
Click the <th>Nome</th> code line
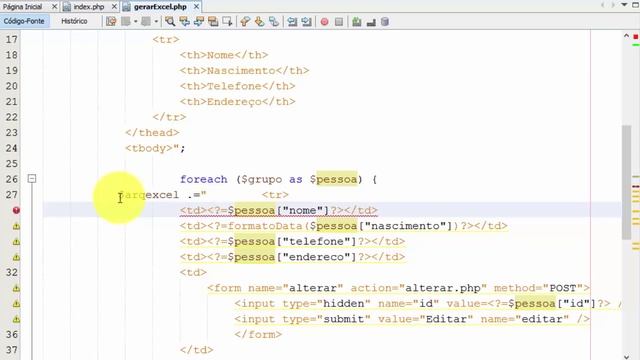click(224, 55)
